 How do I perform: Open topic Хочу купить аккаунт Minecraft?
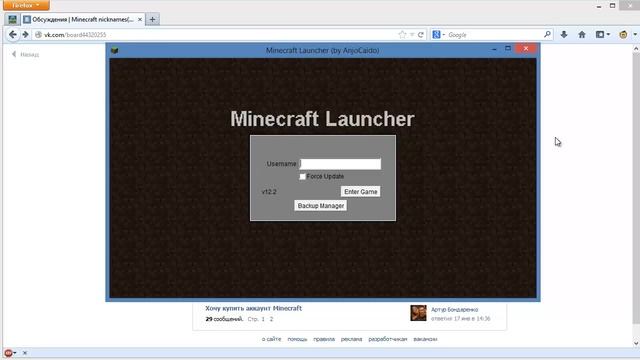point(253,308)
